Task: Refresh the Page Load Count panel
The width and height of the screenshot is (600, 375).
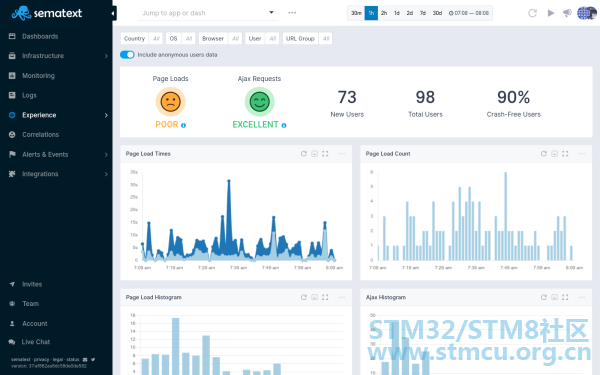Action: pyautogui.click(x=544, y=154)
